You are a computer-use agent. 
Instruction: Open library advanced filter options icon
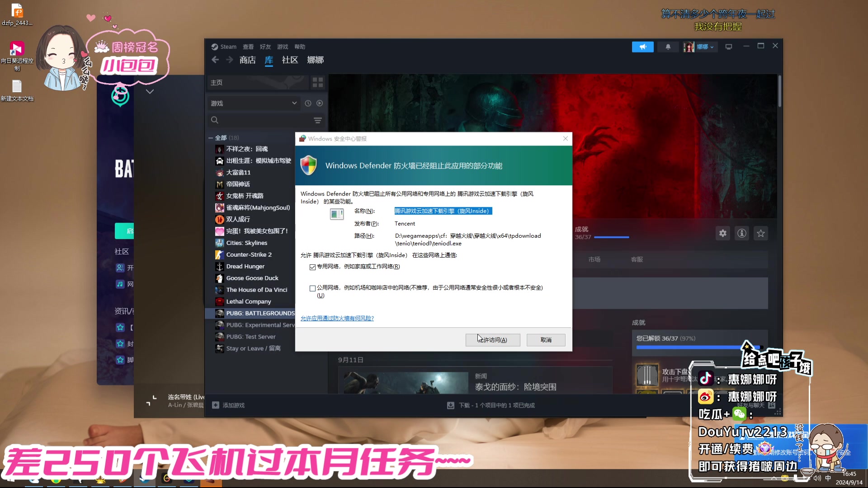click(318, 120)
